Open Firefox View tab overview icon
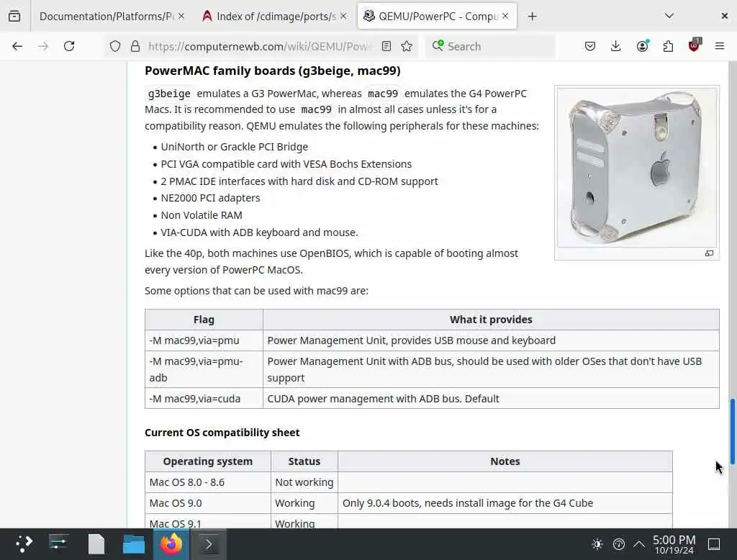The width and height of the screenshot is (737, 560). pos(14,16)
